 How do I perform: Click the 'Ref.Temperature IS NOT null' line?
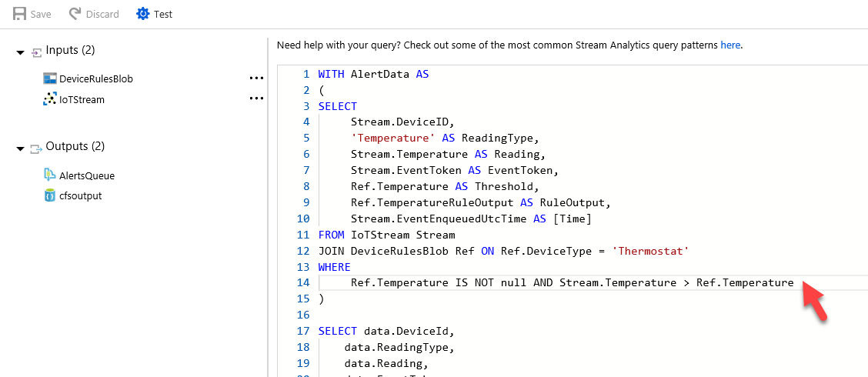572,283
